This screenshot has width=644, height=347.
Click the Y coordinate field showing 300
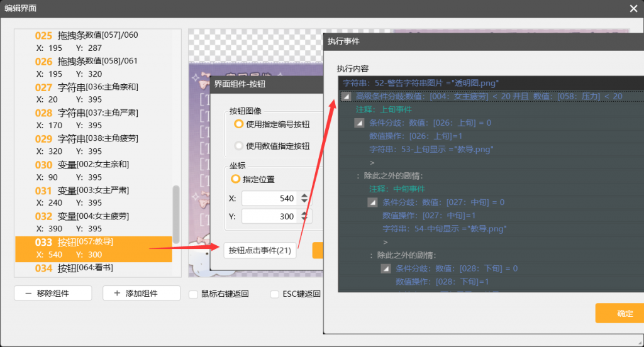tap(270, 216)
